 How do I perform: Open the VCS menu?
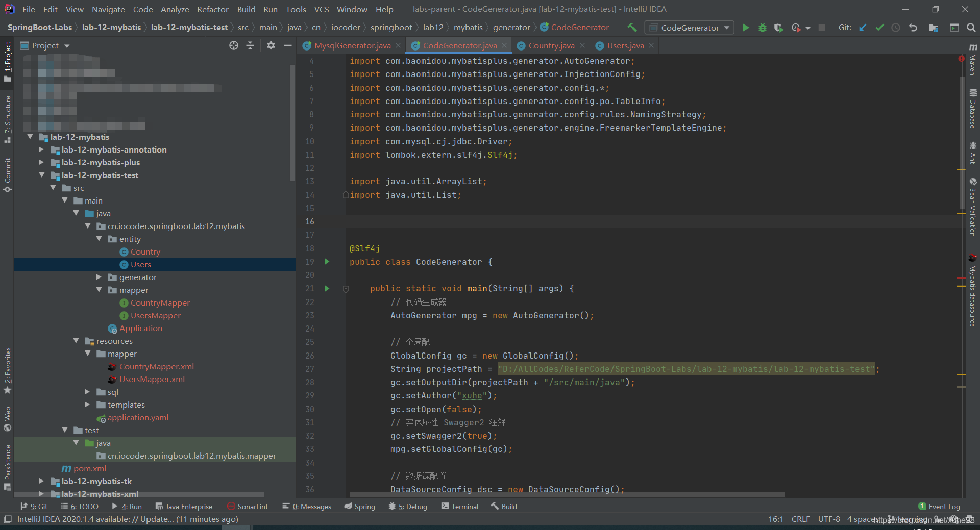coord(322,9)
